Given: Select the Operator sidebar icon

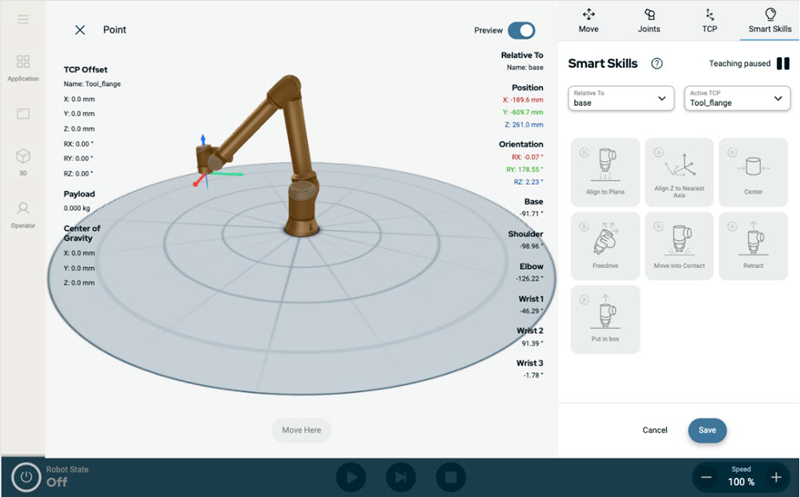Looking at the screenshot, I should [22, 214].
